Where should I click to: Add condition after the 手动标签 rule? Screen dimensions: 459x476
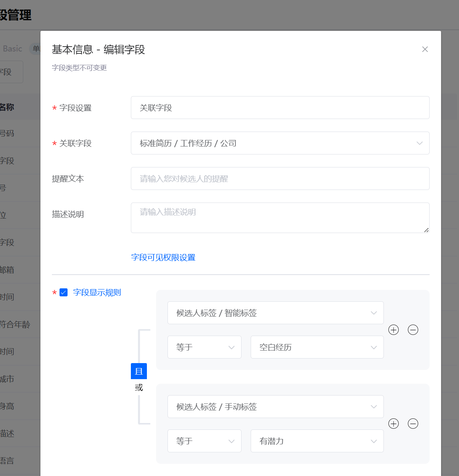point(393,424)
